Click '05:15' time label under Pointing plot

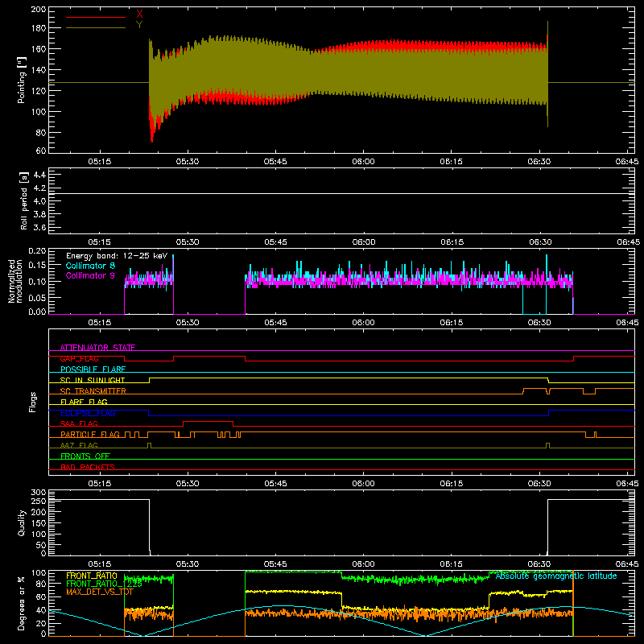coord(99,162)
